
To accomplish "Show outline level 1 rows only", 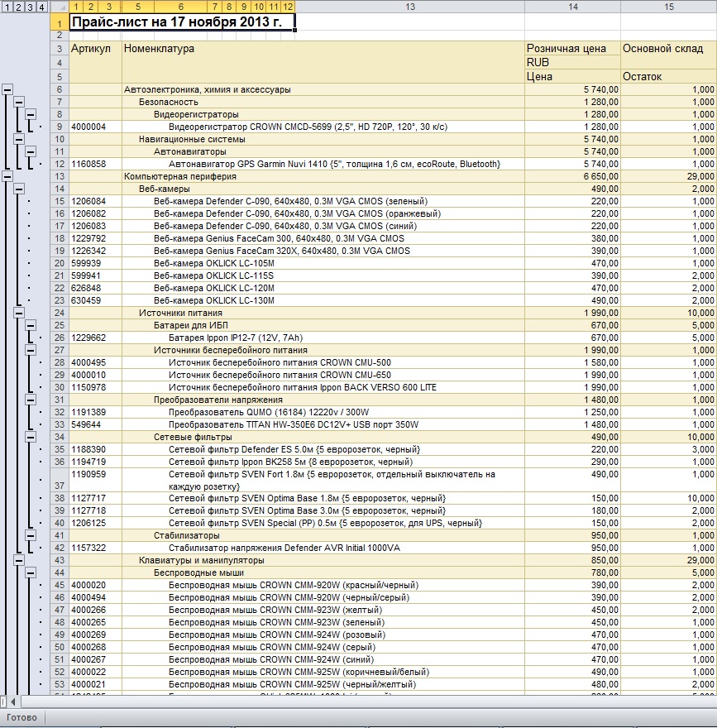I will tap(7, 7).
